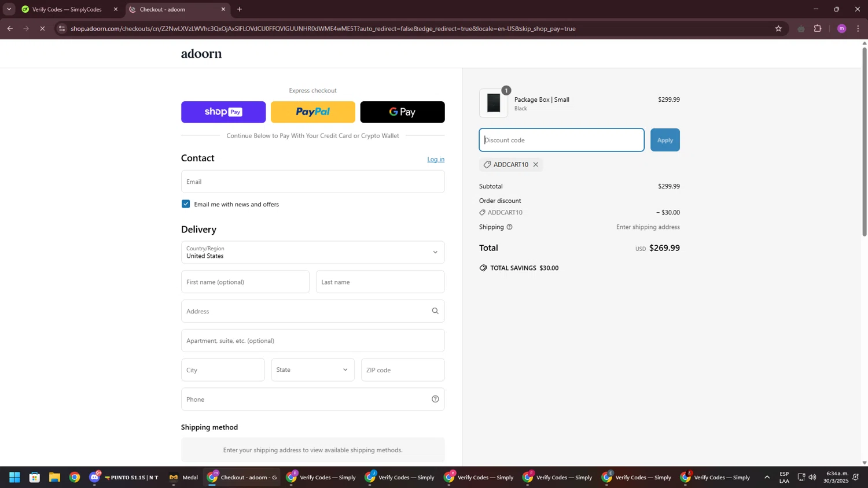
Task: Open a new browser tab
Action: (240, 9)
